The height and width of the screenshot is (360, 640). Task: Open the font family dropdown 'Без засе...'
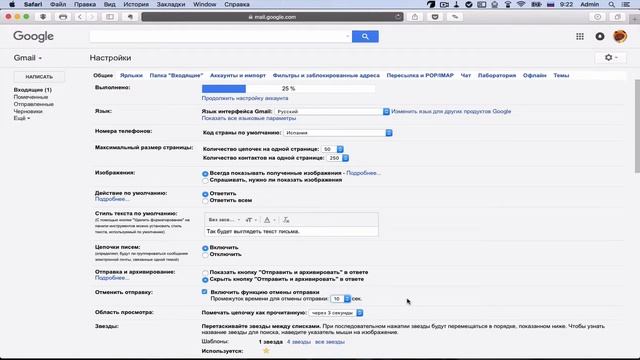(x=224, y=220)
